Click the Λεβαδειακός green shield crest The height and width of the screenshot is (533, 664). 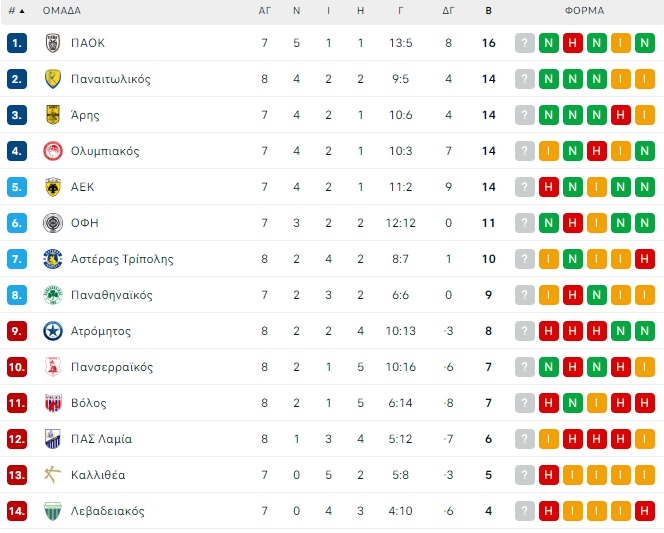[x=53, y=511]
